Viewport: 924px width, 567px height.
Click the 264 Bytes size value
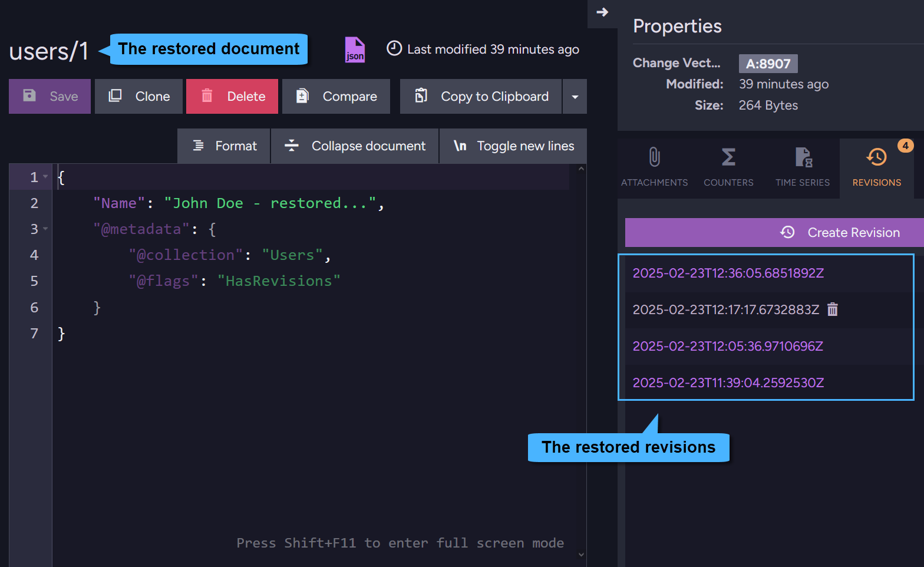point(768,106)
